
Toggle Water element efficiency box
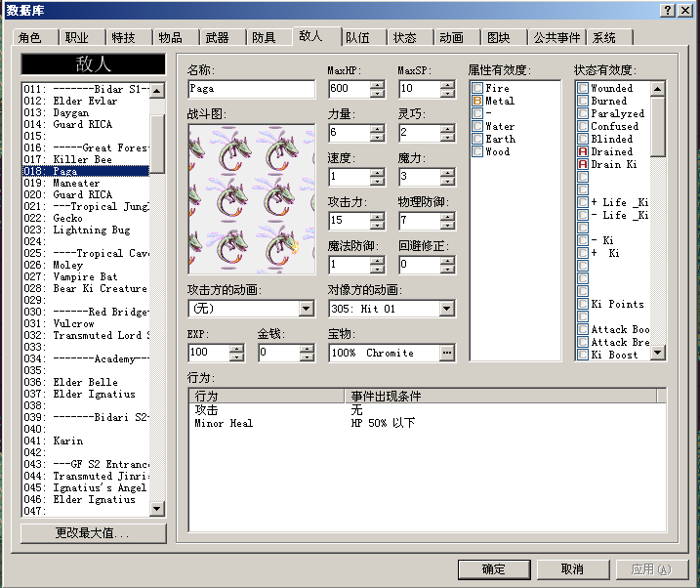(x=477, y=126)
